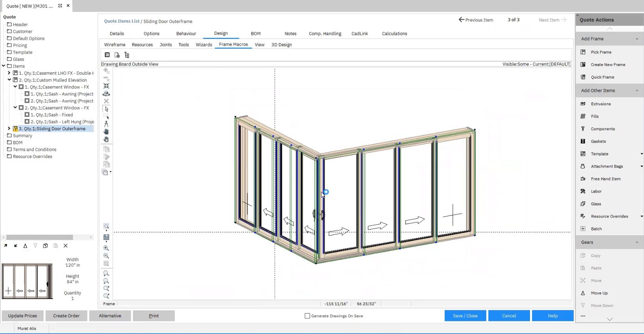Click the Batch icon
644x334 pixels.
pyautogui.click(x=583, y=229)
